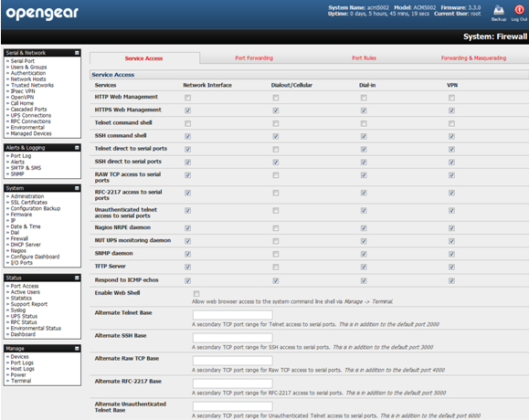Uncheck SSH command shell for VPN
Viewport: 529px width, 420px height.
pos(451,137)
